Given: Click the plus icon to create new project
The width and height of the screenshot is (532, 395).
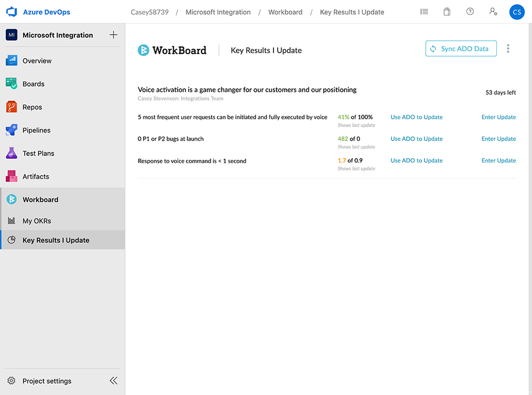Looking at the screenshot, I should pos(113,35).
